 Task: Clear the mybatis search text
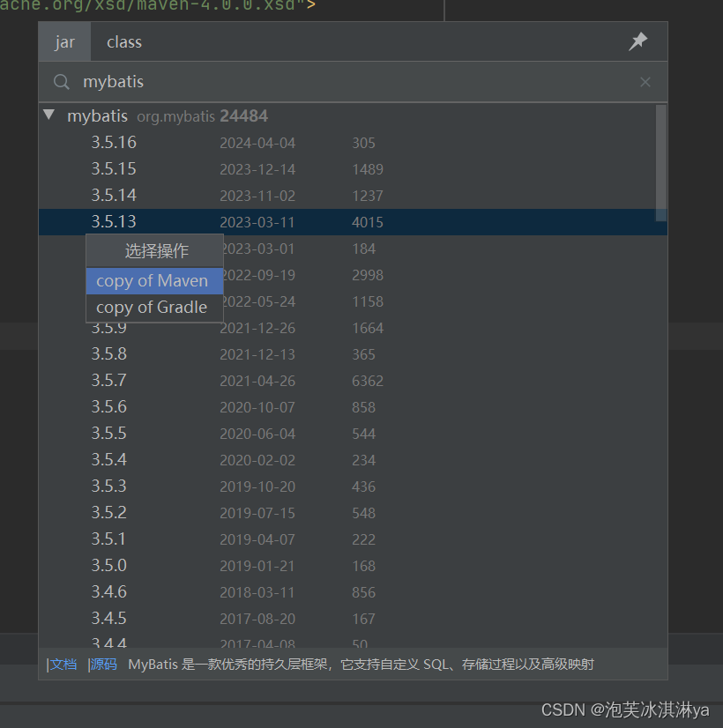645,82
